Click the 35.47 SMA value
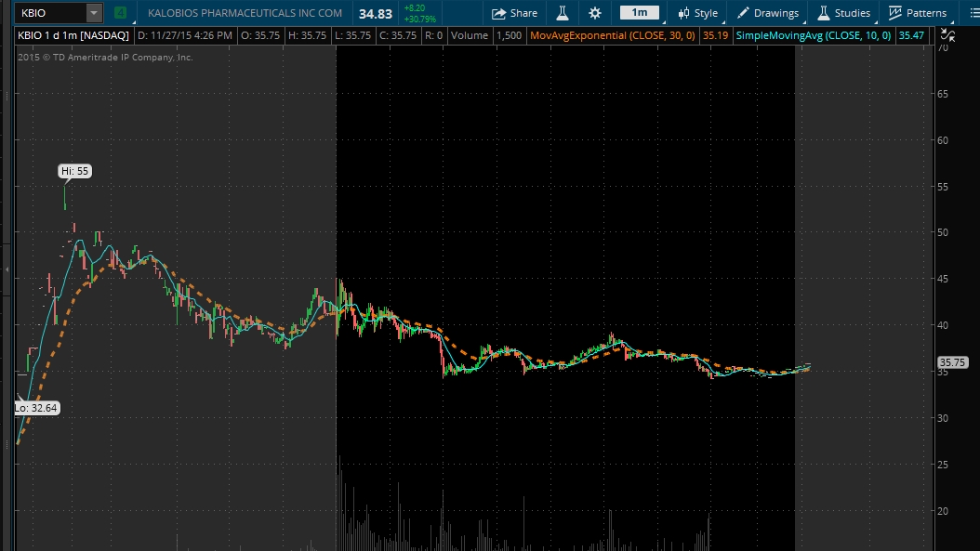 (910, 35)
